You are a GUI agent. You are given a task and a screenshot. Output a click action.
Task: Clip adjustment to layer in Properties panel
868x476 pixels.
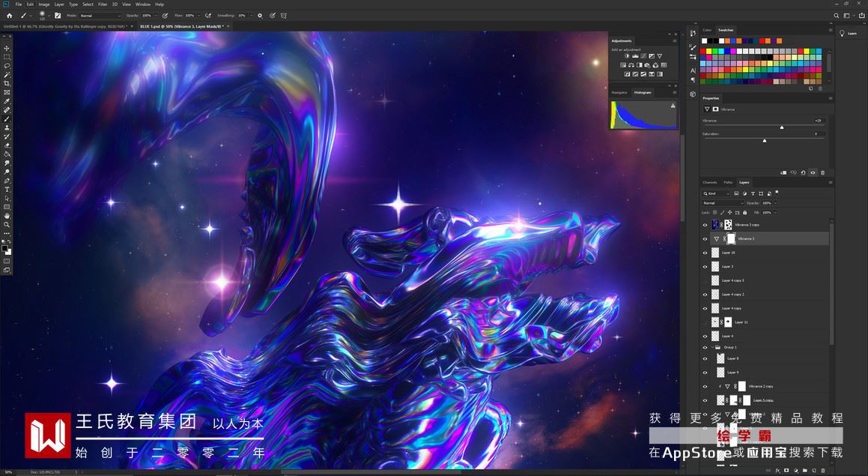coord(783,172)
